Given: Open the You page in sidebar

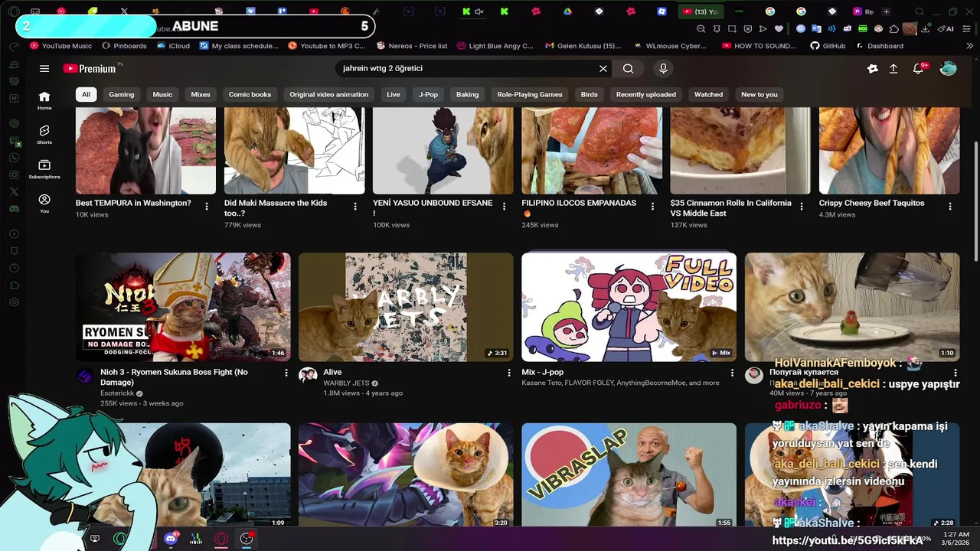Looking at the screenshot, I should (44, 204).
